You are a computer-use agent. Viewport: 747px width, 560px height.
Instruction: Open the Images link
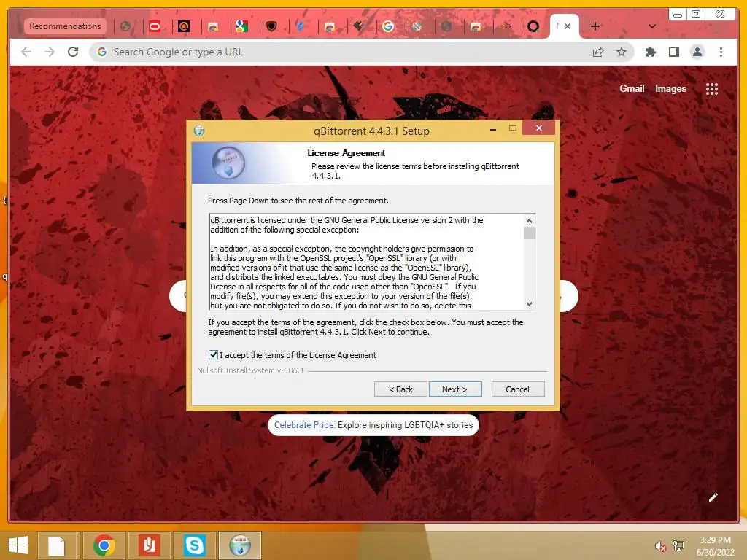pyautogui.click(x=670, y=88)
